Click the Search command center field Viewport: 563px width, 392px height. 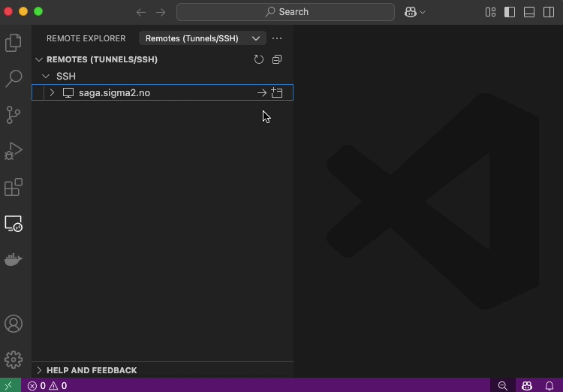pyautogui.click(x=285, y=12)
